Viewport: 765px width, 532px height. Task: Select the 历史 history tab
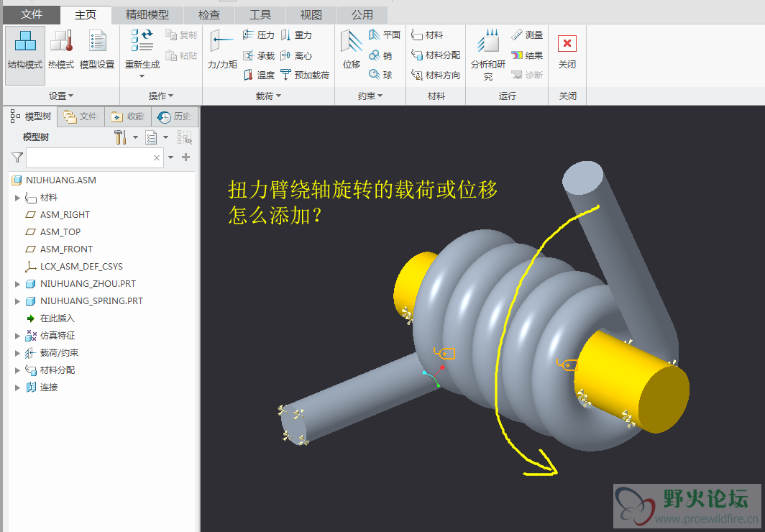click(175, 116)
